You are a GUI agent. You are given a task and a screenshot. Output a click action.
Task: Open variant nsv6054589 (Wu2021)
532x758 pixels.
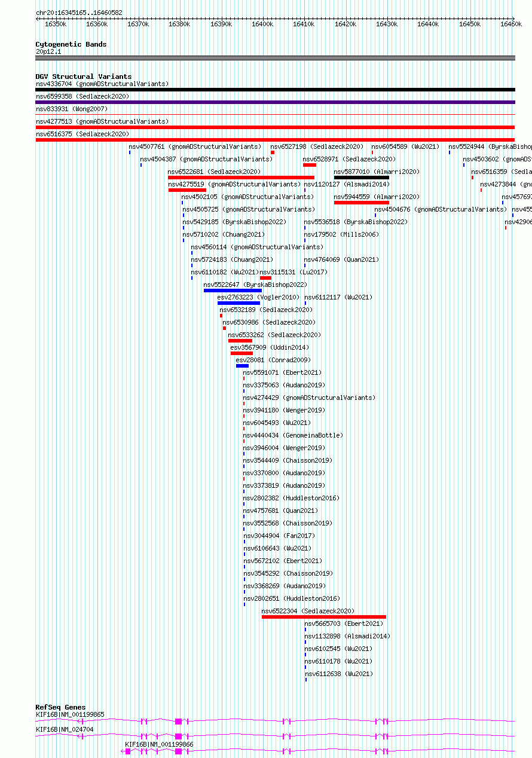[x=405, y=146]
